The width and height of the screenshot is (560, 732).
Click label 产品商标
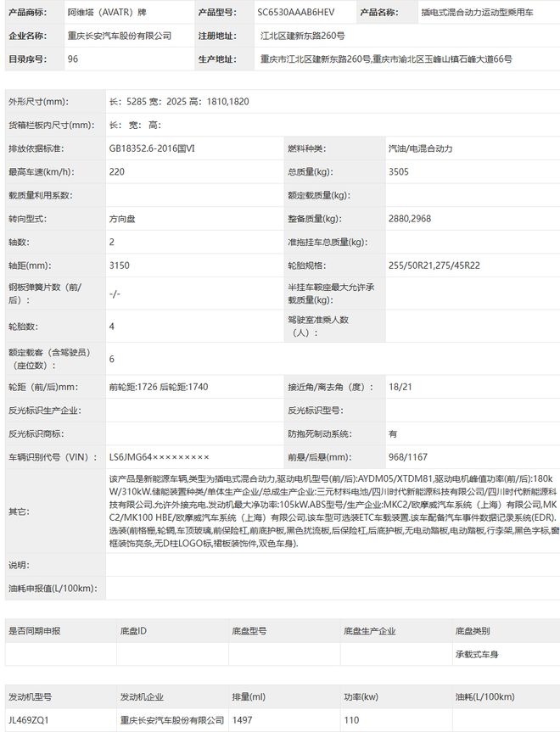coord(27,13)
